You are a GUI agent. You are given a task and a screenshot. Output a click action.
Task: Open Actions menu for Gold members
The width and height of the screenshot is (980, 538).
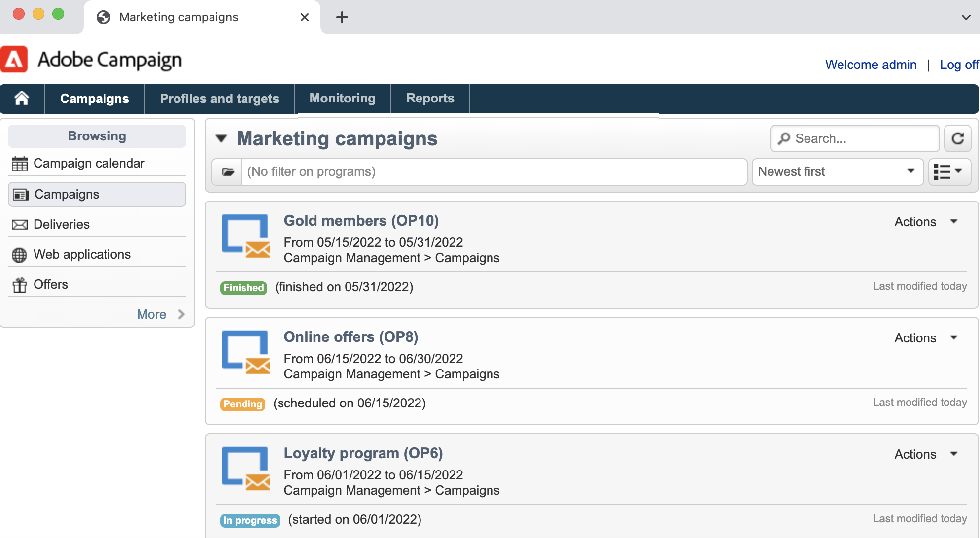(x=925, y=222)
